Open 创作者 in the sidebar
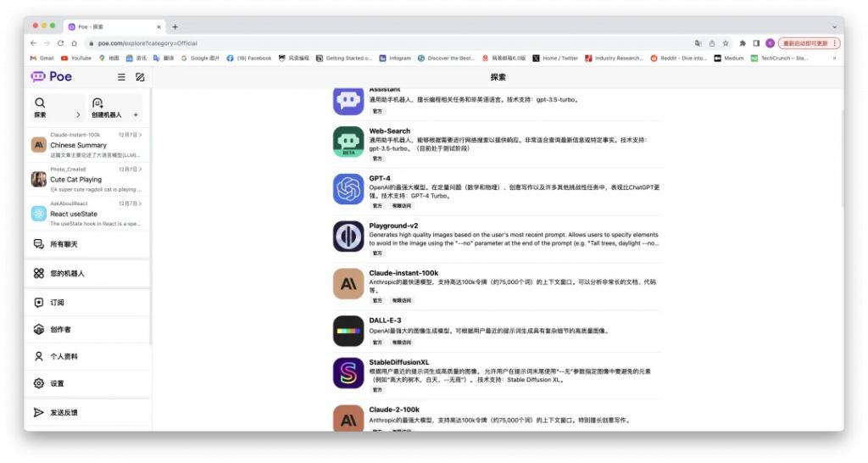This screenshot has height=463, width=868. tap(87, 330)
